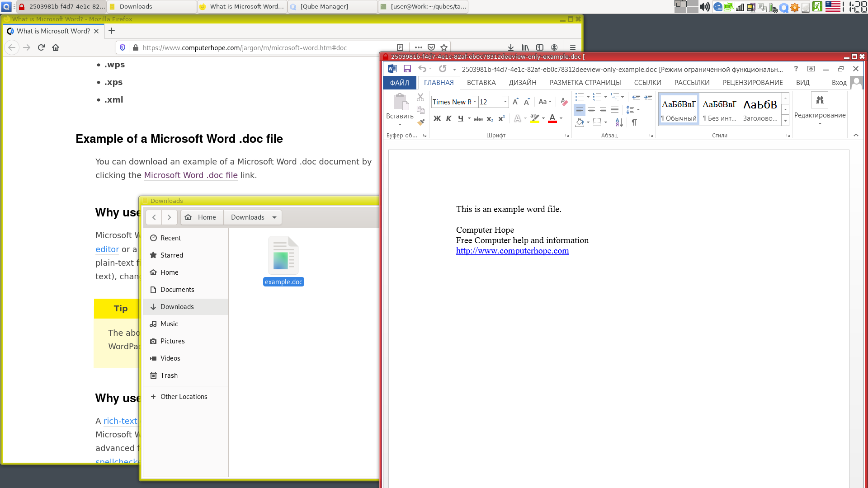Viewport: 868px width, 488px height.
Task: Click the Microsoft Word .doc file link
Action: 190,175
